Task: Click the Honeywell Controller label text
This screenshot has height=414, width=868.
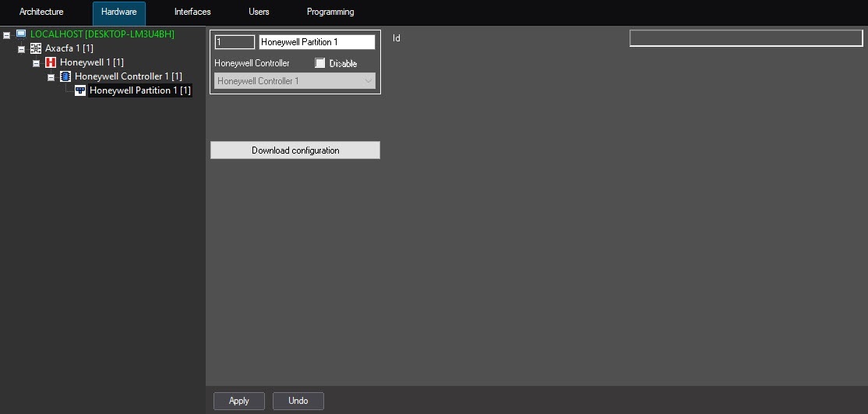Action: [x=252, y=63]
